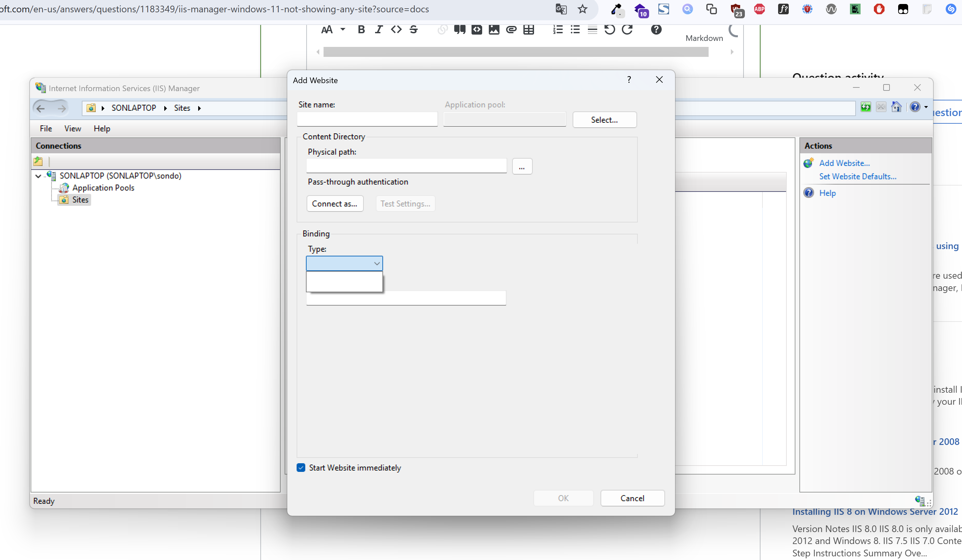The width and height of the screenshot is (962, 560).
Task: Click the Redo icon in toolbar
Action: point(627,30)
